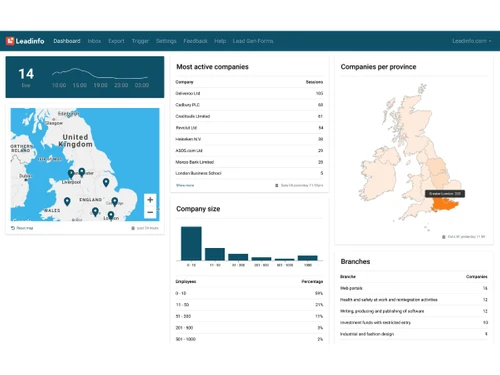The height and width of the screenshot is (375, 500).
Task: Click the 51-200 bar in Company size chart
Action: click(238, 257)
